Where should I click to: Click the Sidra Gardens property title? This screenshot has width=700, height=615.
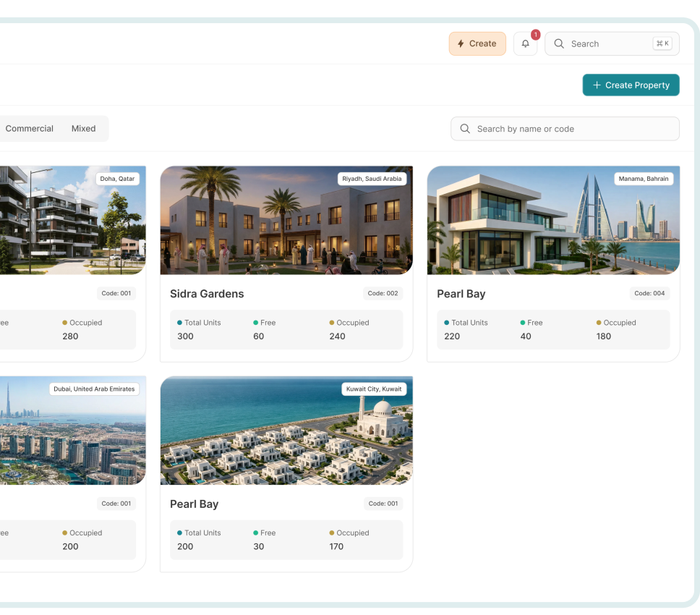[207, 294]
